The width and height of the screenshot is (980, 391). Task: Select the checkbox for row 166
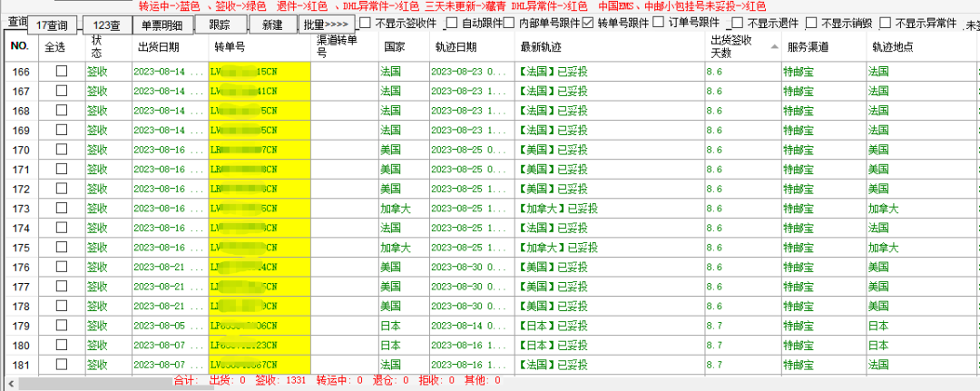(62, 71)
